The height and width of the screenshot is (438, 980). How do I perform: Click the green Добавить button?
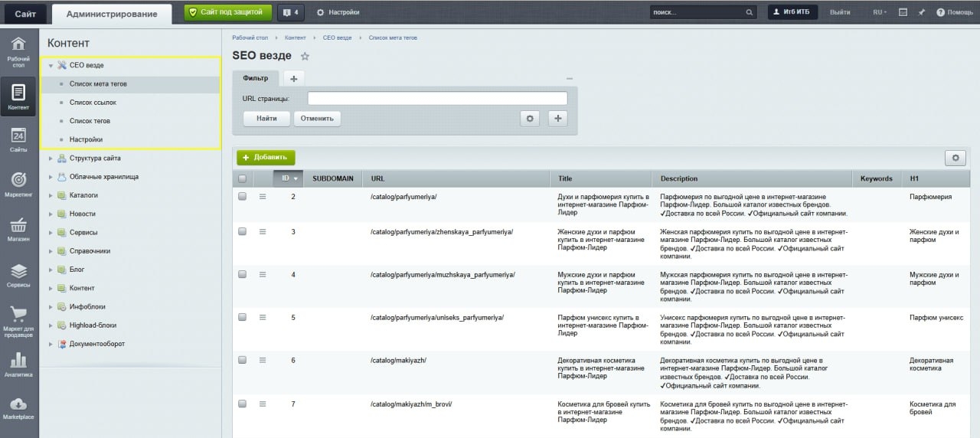[x=265, y=157]
